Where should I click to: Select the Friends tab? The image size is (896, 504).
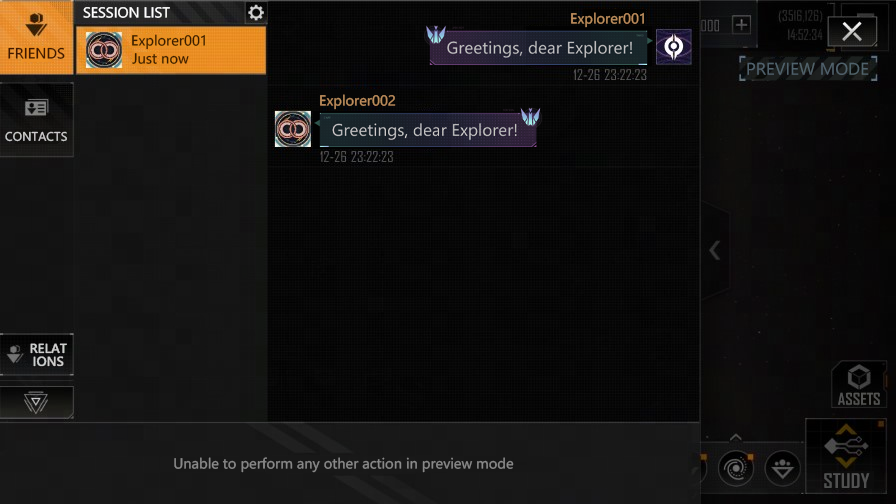click(x=36, y=37)
